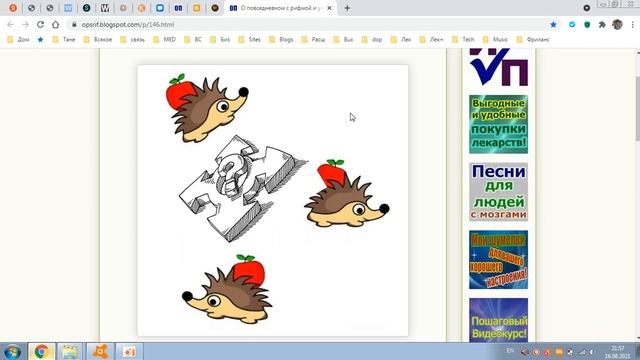Click the page vertical scrollbar thumb
The width and height of the screenshot is (640, 360).
(x=638, y=108)
